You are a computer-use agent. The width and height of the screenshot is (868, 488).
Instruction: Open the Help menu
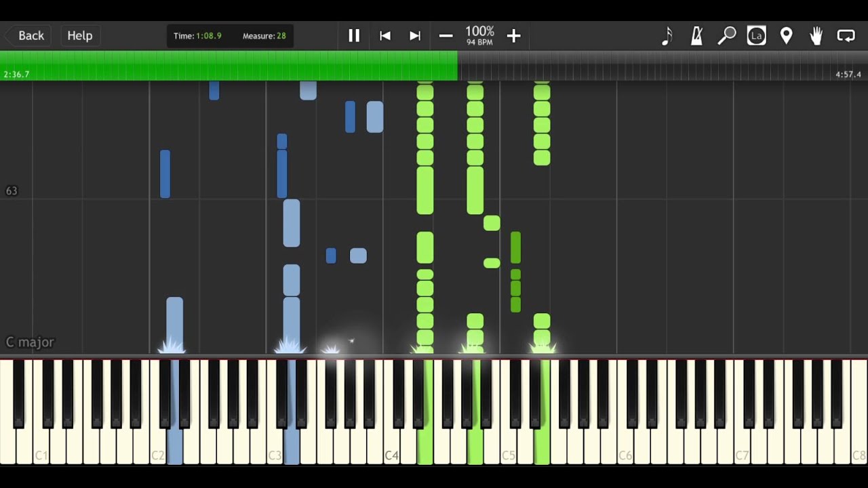coord(79,36)
